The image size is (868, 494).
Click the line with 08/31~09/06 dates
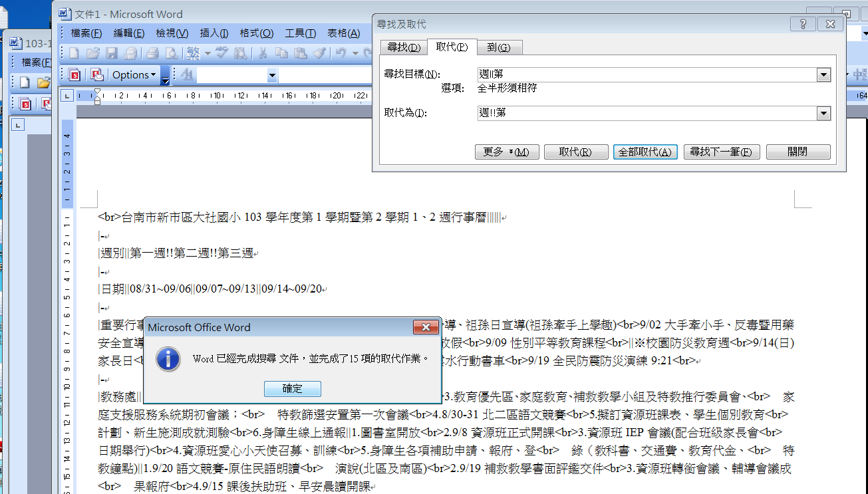(212, 289)
